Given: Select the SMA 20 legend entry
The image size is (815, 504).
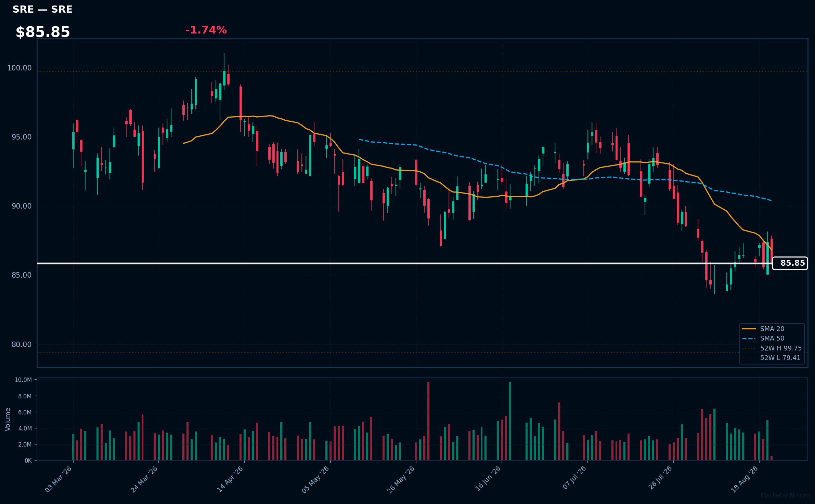Looking at the screenshot, I should (x=763, y=329).
